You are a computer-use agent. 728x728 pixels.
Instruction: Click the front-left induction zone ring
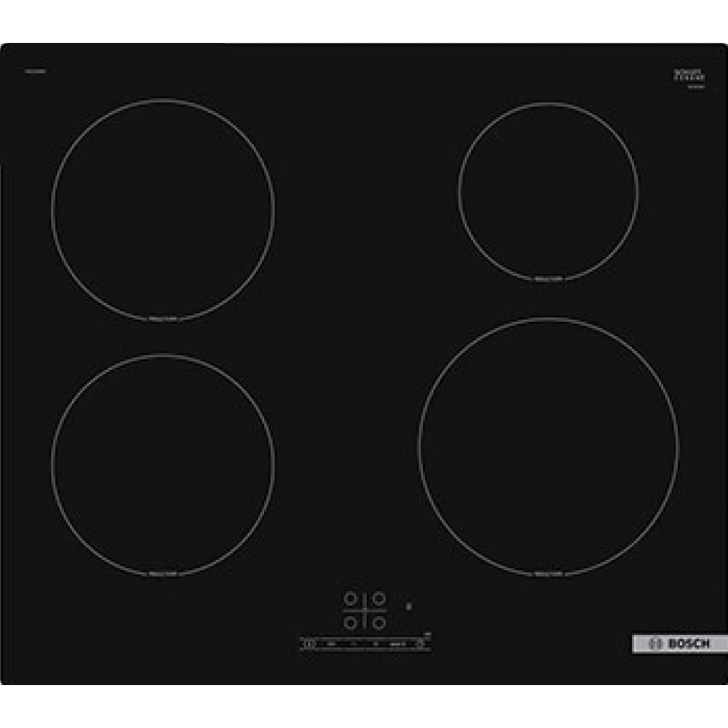point(163,466)
